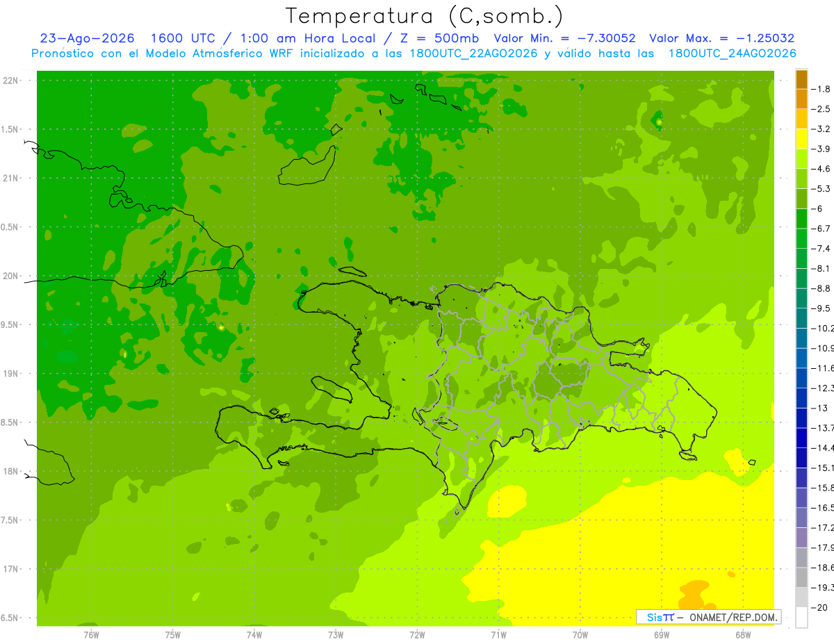Click the "-20" legend value
The width and height of the screenshot is (834, 644).
819,607
